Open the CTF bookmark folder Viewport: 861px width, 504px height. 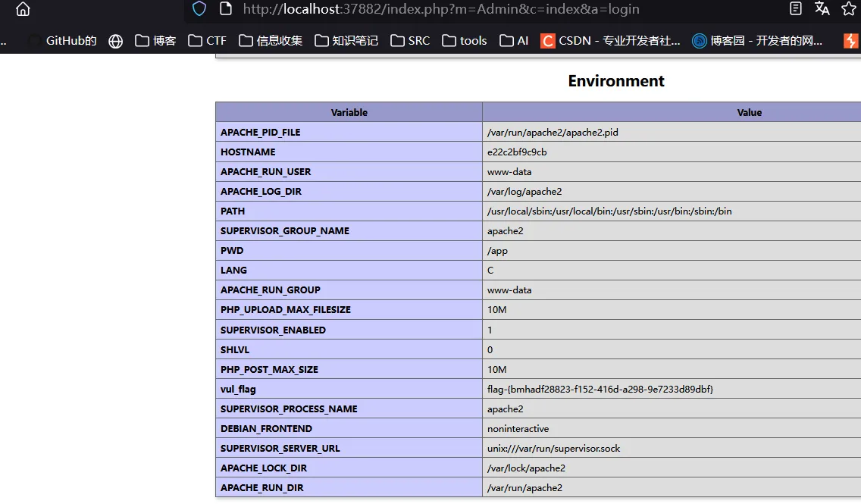click(x=207, y=41)
